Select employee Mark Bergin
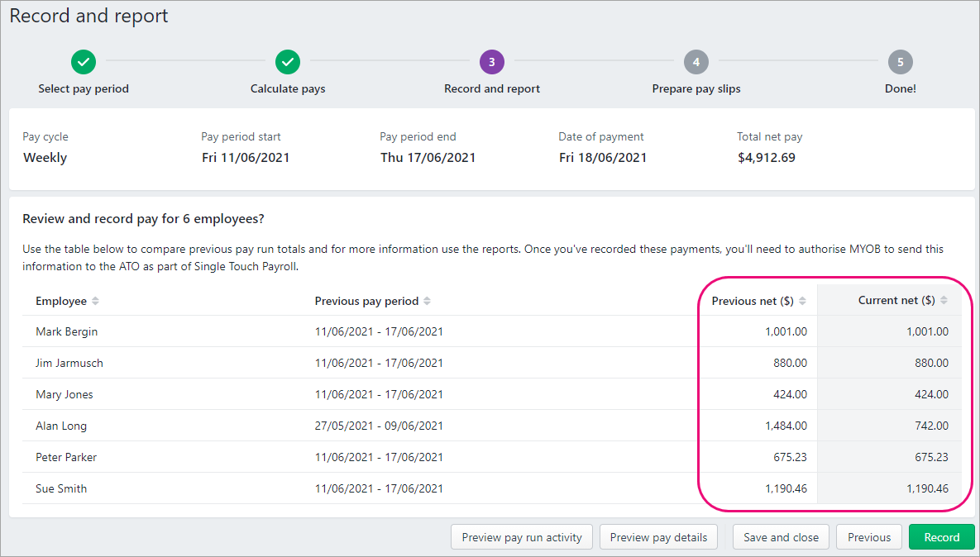This screenshot has height=557, width=980. pyautogui.click(x=66, y=331)
